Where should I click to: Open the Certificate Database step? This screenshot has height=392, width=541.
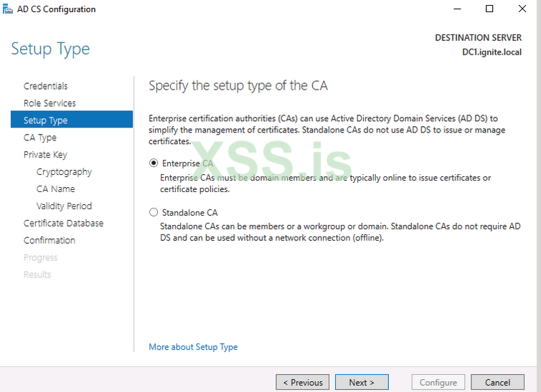(63, 224)
